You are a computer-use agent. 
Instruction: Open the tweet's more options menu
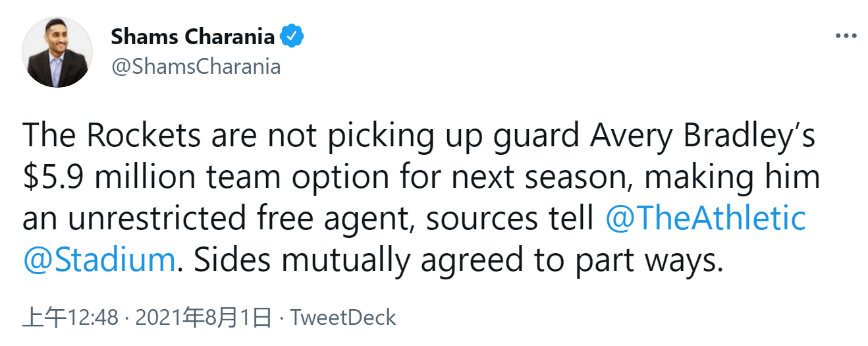click(846, 36)
